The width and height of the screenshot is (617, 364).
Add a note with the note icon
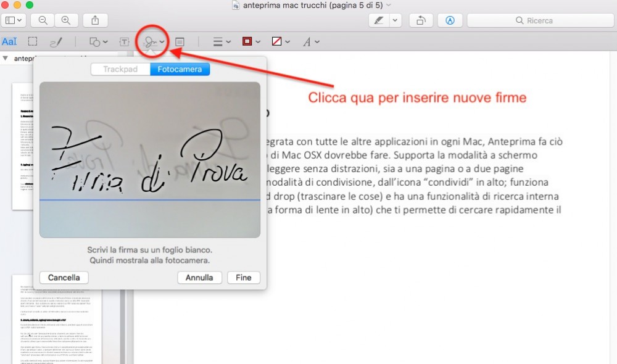(x=179, y=41)
